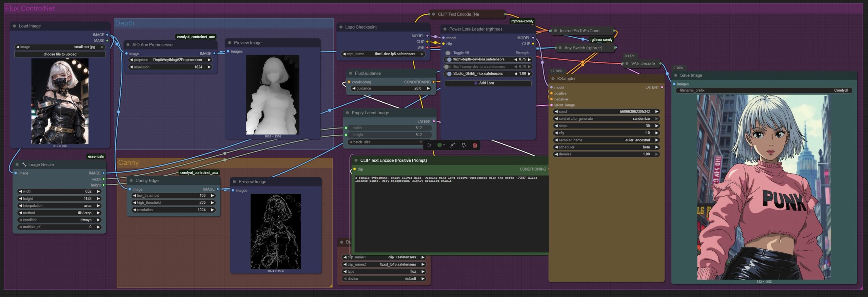Collapse the Empty Latent Image node title dot

[348, 113]
